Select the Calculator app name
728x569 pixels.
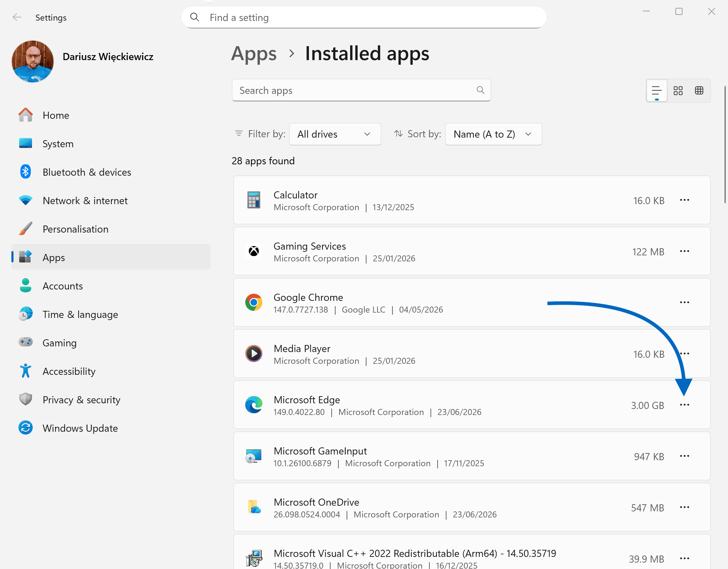point(295,195)
